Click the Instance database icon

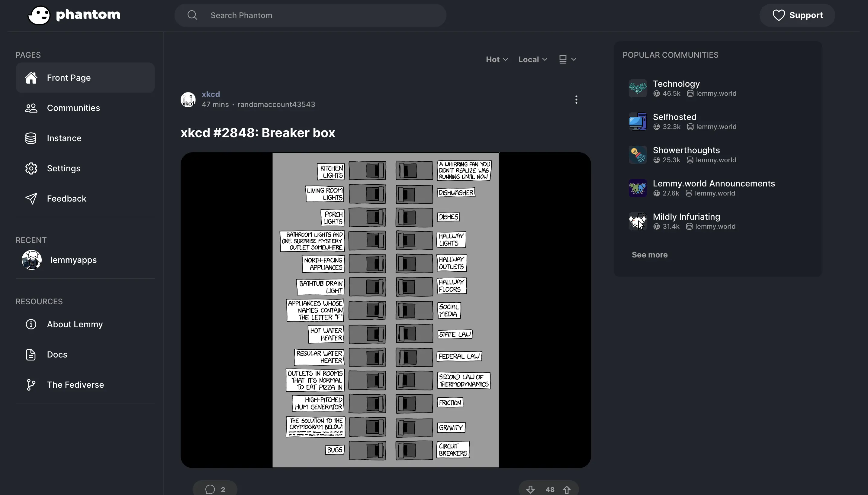[x=31, y=138]
